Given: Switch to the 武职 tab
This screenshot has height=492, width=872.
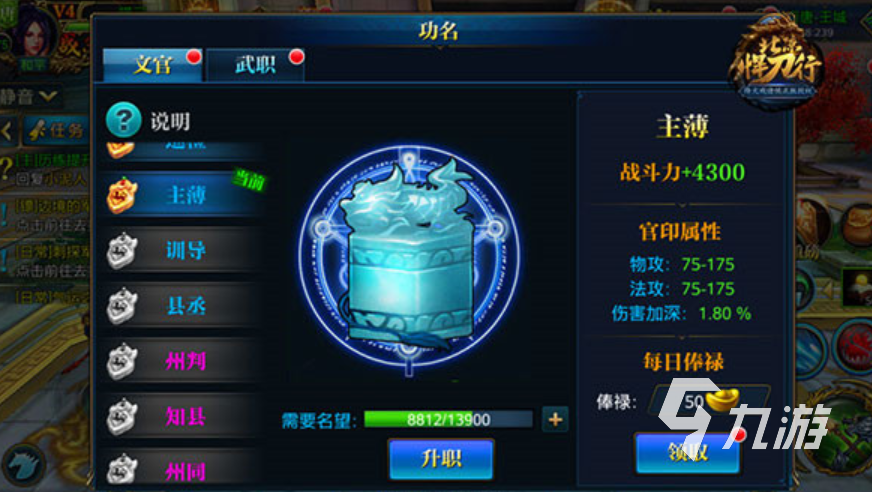Looking at the screenshot, I should pyautogui.click(x=255, y=65).
